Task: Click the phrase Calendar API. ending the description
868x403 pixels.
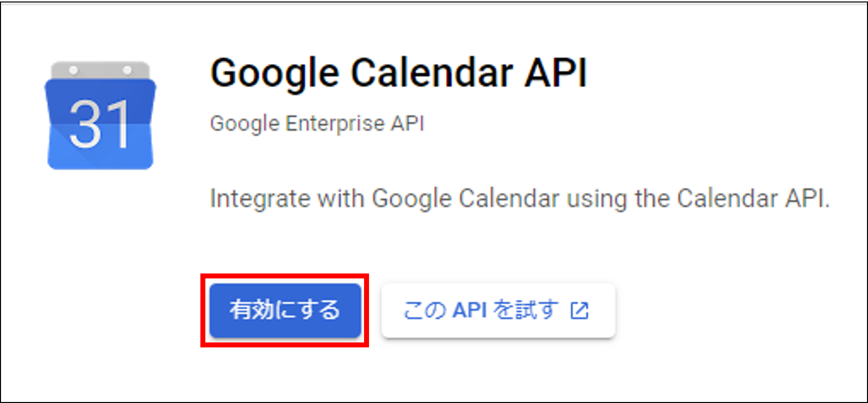Action: [753, 199]
